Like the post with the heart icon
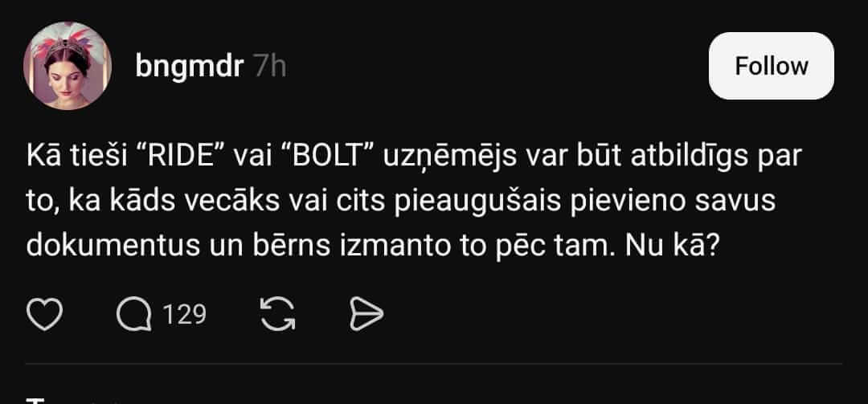The width and height of the screenshot is (868, 404). tap(44, 315)
